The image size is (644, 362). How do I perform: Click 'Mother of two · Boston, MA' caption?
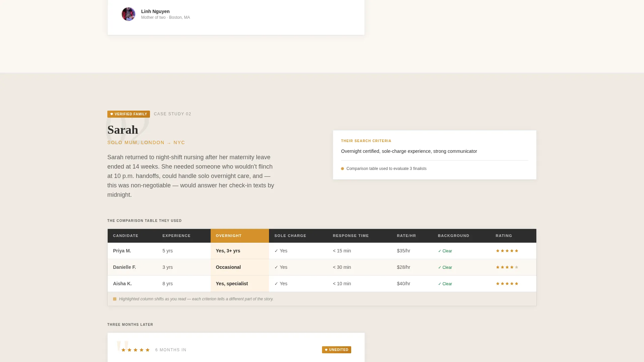pyautogui.click(x=166, y=17)
